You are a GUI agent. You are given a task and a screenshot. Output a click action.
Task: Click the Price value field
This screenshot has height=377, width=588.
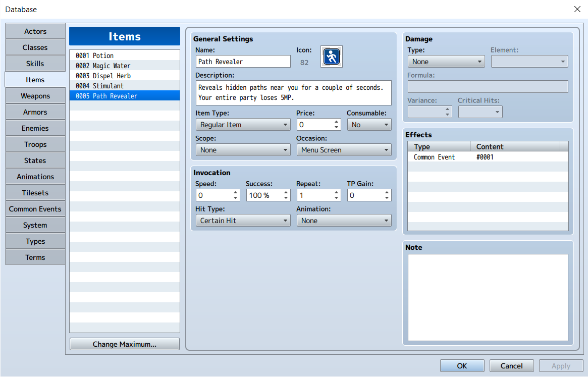[314, 125]
